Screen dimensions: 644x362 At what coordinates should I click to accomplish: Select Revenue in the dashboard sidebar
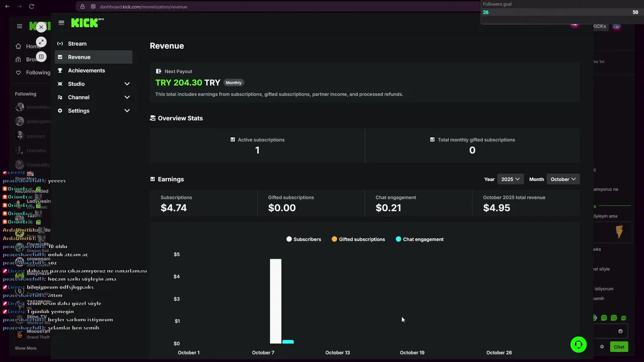click(94, 57)
